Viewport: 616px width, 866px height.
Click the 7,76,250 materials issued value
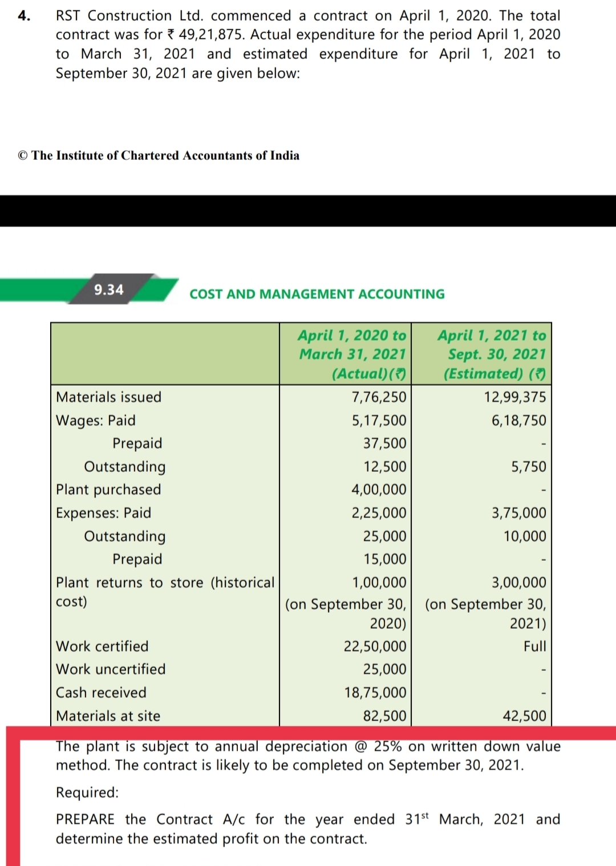(379, 397)
